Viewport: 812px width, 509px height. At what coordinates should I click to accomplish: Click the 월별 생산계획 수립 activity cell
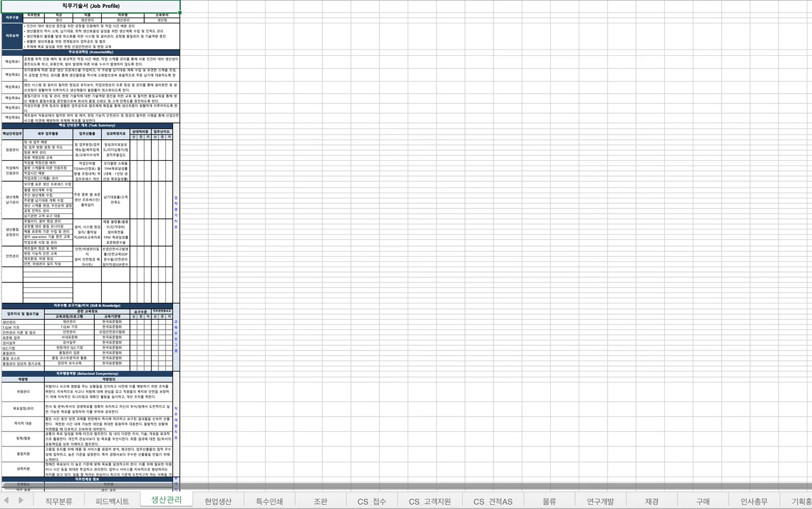pos(48,190)
